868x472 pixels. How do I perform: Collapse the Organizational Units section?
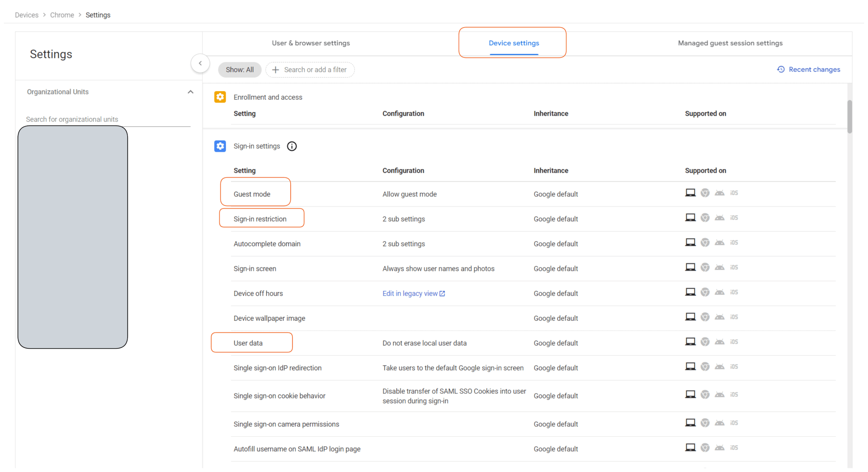pos(190,91)
